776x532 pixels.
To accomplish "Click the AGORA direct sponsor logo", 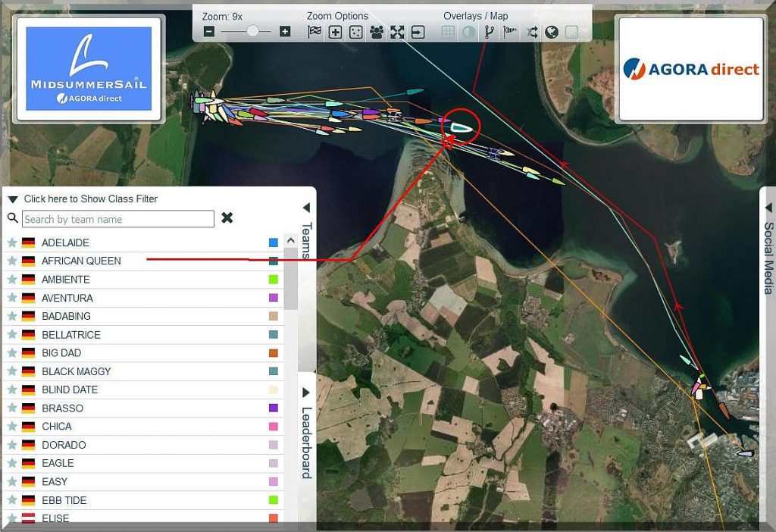I will 690,70.
